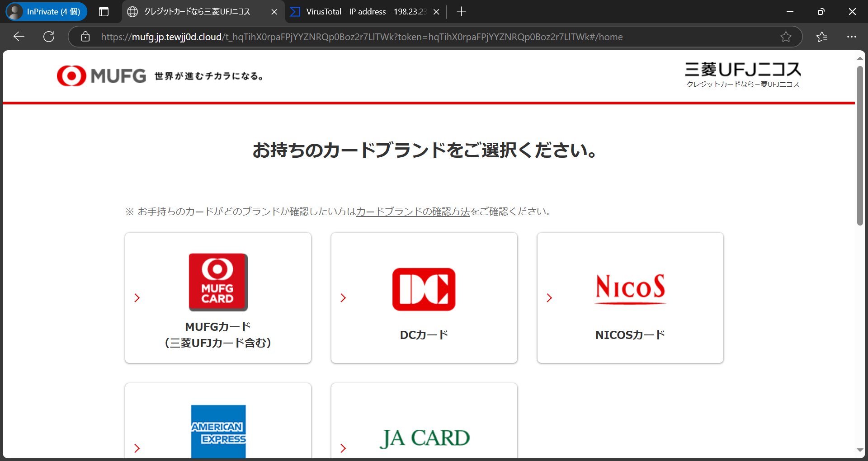Click the arrow on the DCカード tile

click(343, 298)
